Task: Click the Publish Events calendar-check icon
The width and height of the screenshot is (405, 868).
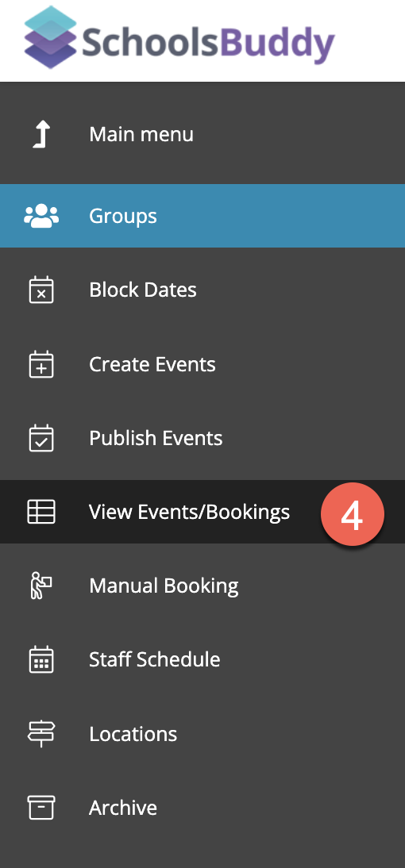Action: point(41,438)
